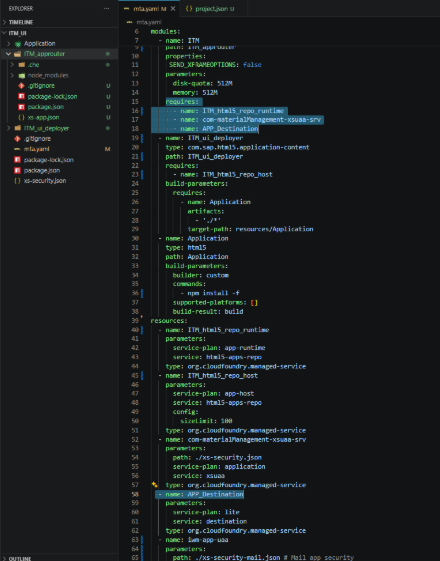Collapse the ITM_approuter folder
This screenshot has width=440, height=561.
[8, 54]
